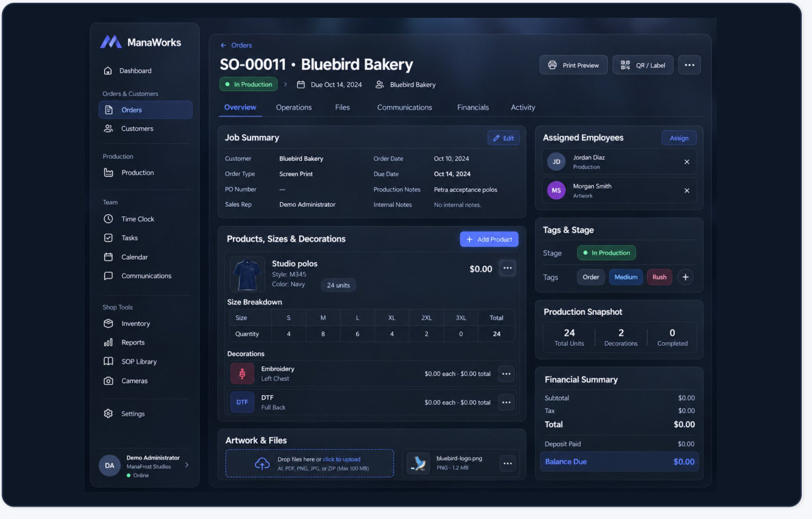Image resolution: width=812 pixels, height=519 pixels.
Task: Open Reports bar chart icon
Action: [108, 342]
